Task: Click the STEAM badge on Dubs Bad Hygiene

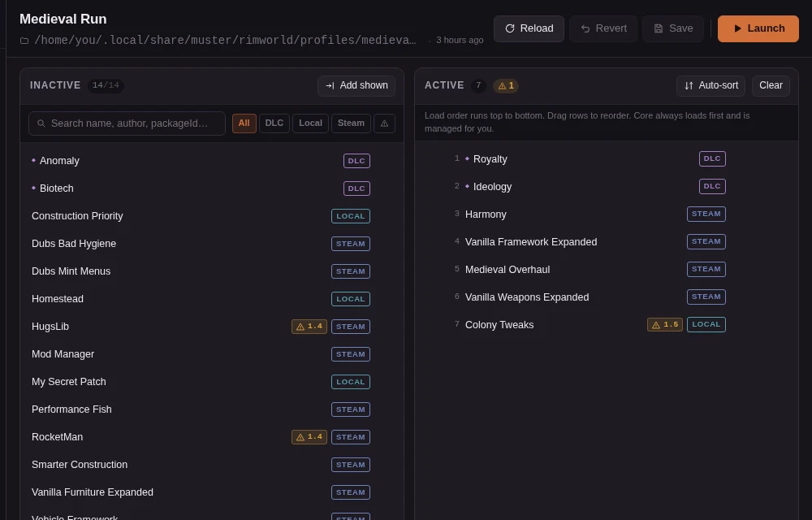Action: [x=351, y=244]
